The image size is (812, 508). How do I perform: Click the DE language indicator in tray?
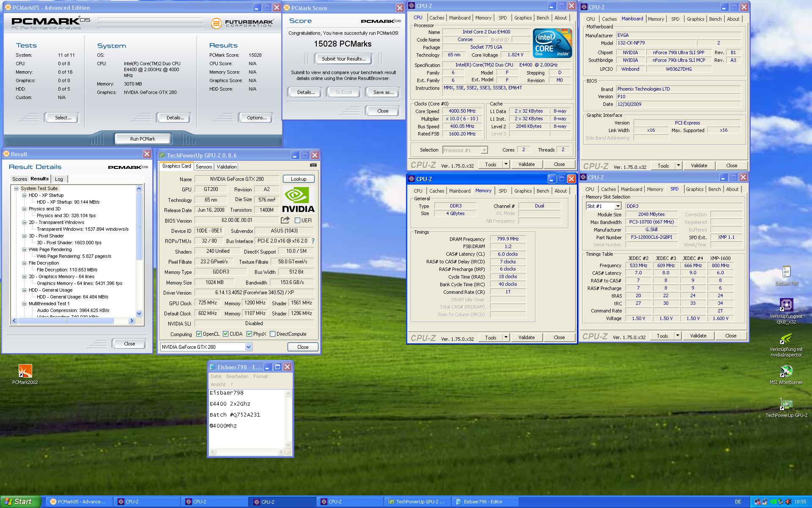tap(738, 502)
